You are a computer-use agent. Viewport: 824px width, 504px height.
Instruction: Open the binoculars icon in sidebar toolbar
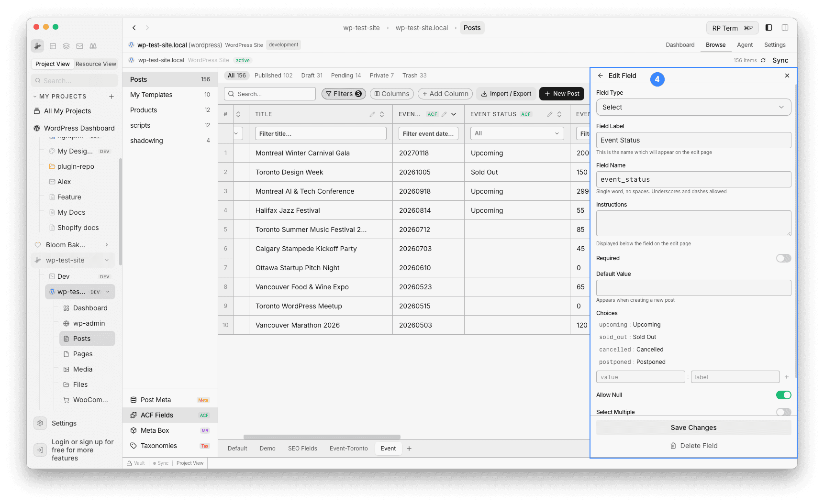[x=93, y=46]
